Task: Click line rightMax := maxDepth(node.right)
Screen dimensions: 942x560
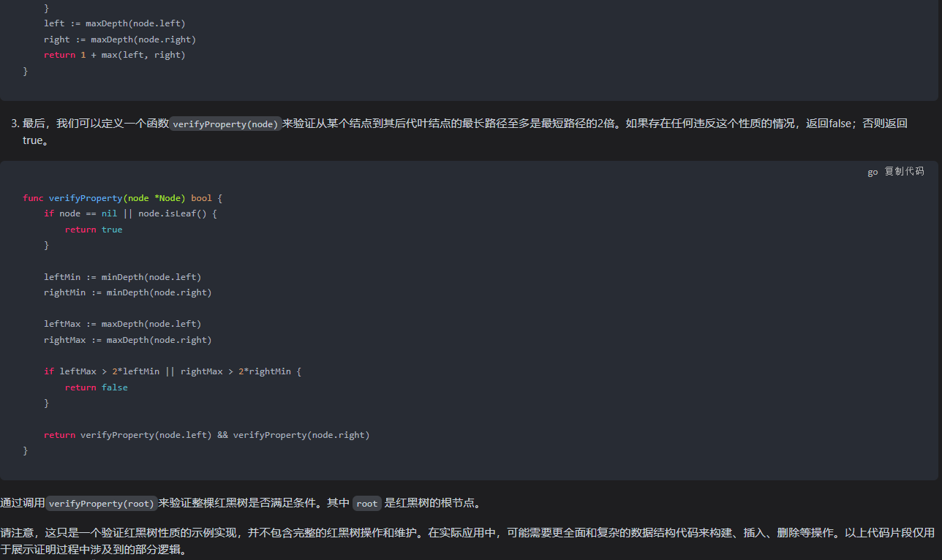Action: pyautogui.click(x=128, y=340)
